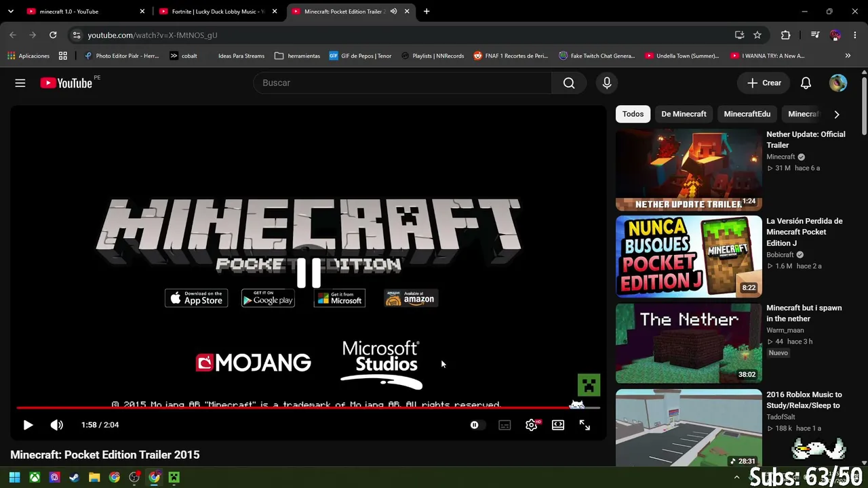Screen dimensions: 868x488
Task: Open '2016 Roblox Music to Study/Relax/Sleep to' title
Action: (x=804, y=400)
